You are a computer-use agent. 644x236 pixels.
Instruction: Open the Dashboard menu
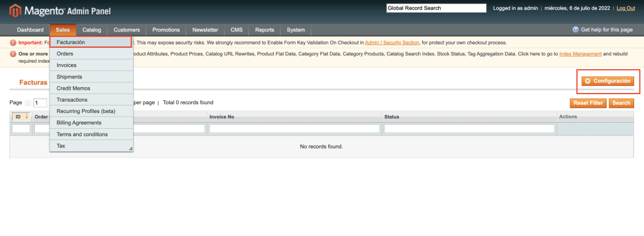click(30, 30)
